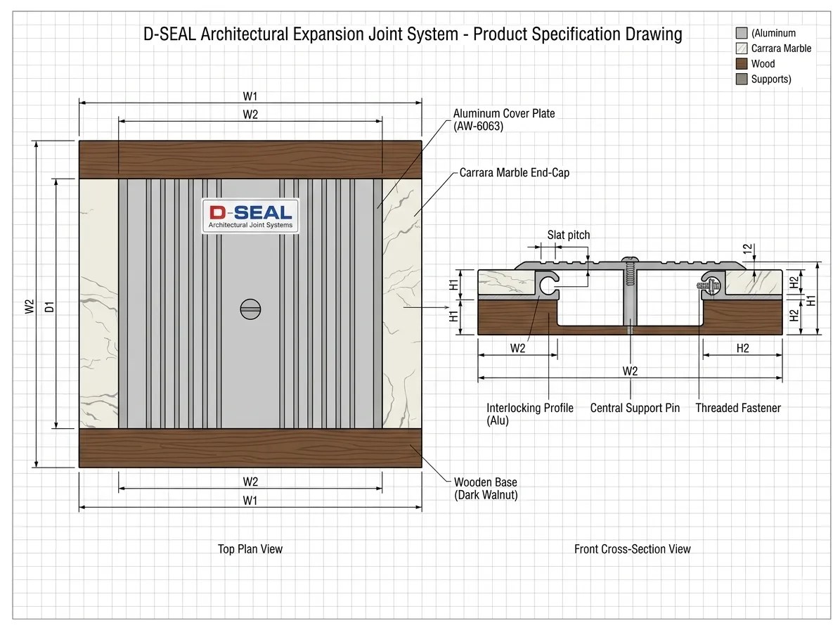Click the '12' dimension value
This screenshot has height=630, width=840.
748,249
